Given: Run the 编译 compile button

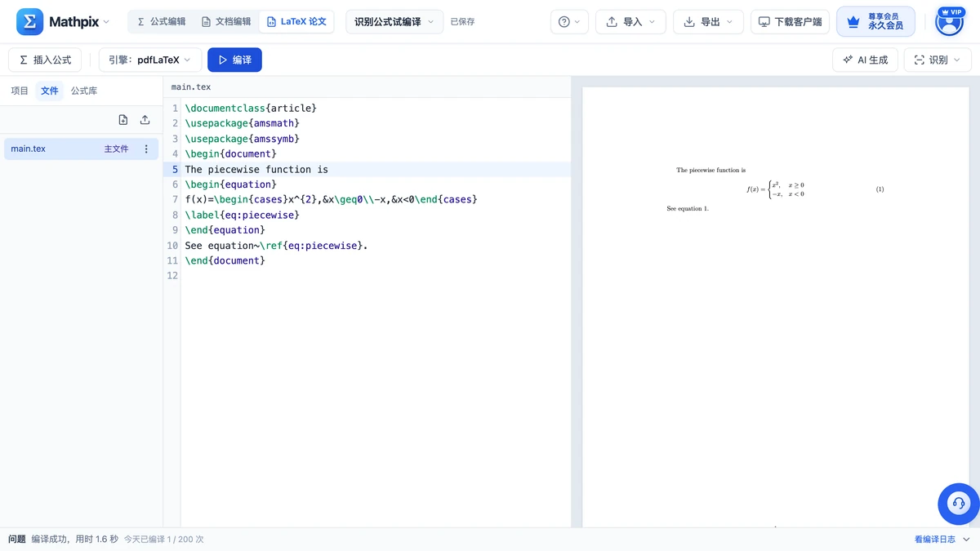Looking at the screenshot, I should click(234, 60).
